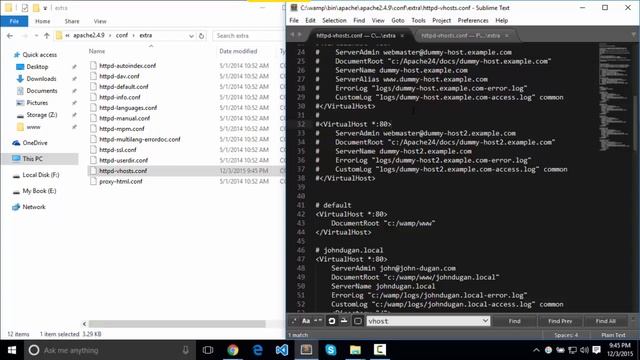This screenshot has height=360, width=640.
Task: Go back in Explorer navigation
Action: [10, 36]
